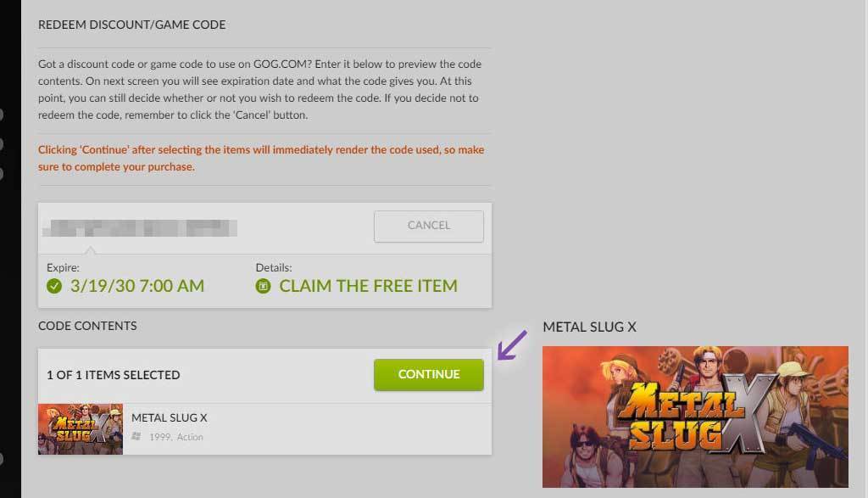Click the Windows platform icon under Metal Slug X
This screenshot has height=498, width=868.
click(x=136, y=437)
